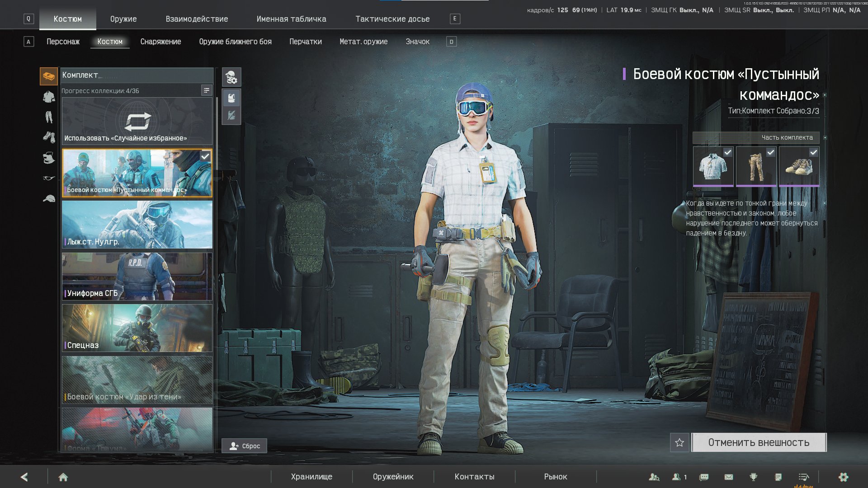
Task: Select the pants category icon in sidebar
Action: click(x=49, y=117)
